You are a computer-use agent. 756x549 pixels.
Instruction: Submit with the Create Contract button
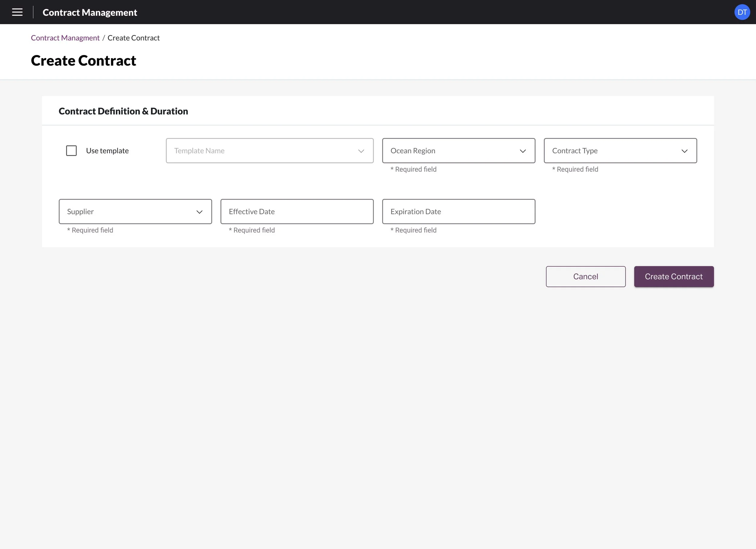click(674, 276)
